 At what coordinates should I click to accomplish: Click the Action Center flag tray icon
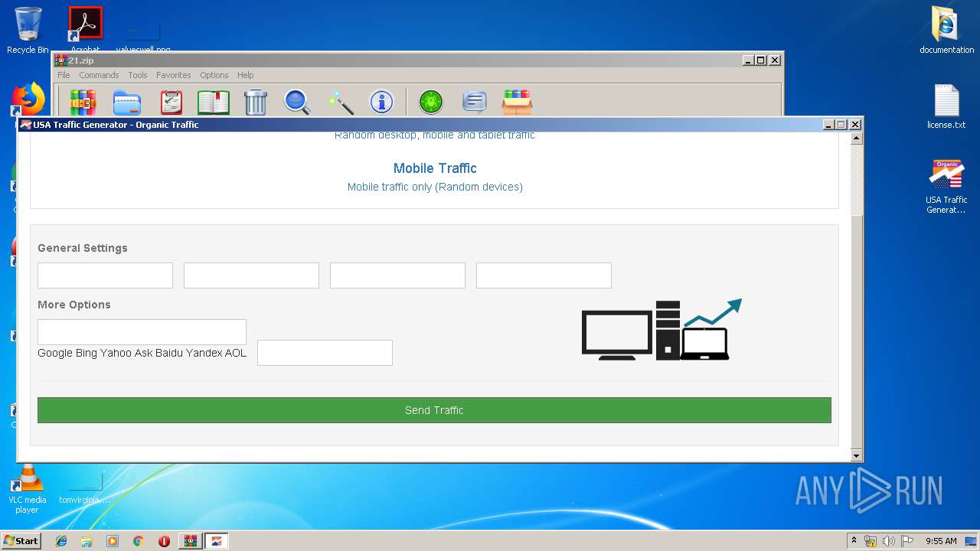pyautogui.click(x=907, y=541)
